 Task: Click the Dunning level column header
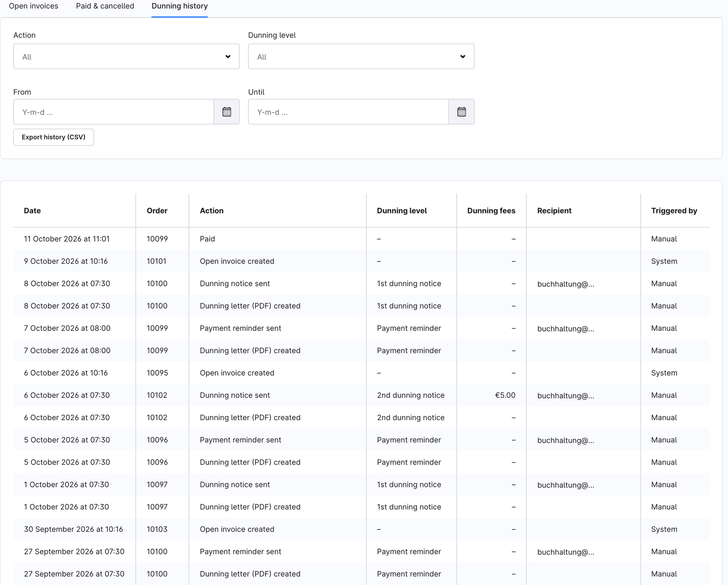pyautogui.click(x=402, y=211)
